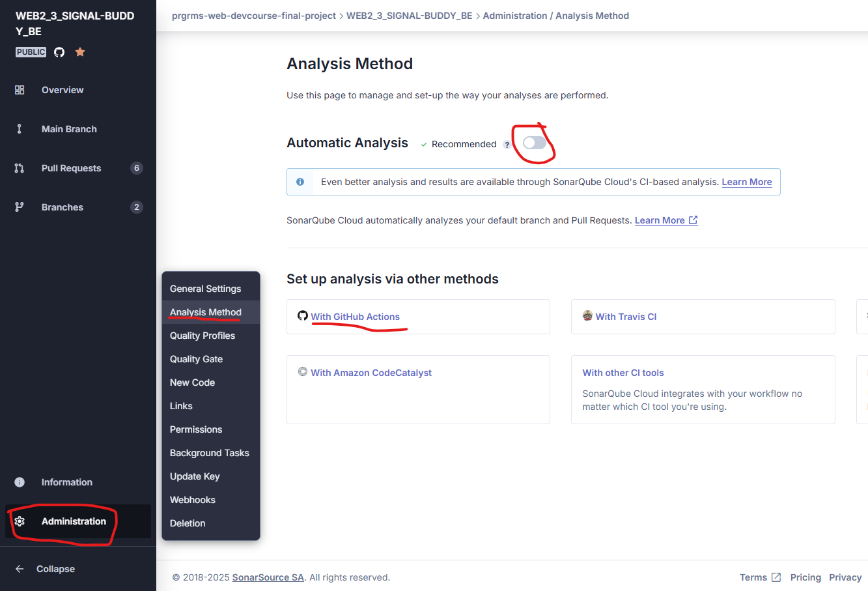The height and width of the screenshot is (591, 868).
Task: Click the green Recommended checkmark
Action: (424, 145)
